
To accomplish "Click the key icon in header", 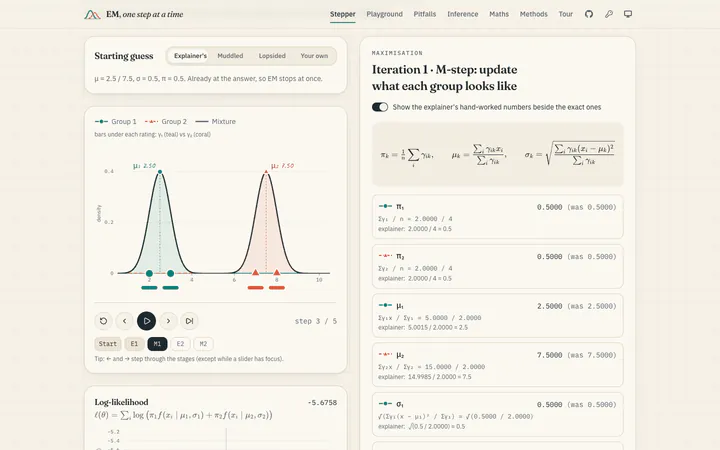I will click(608, 14).
